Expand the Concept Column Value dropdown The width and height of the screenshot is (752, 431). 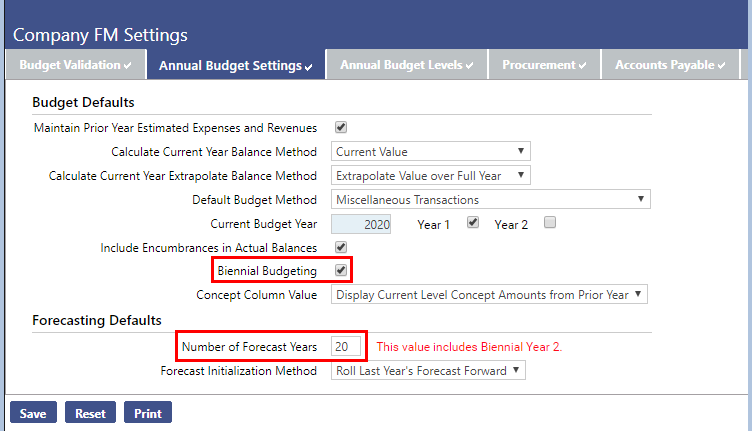tap(489, 295)
